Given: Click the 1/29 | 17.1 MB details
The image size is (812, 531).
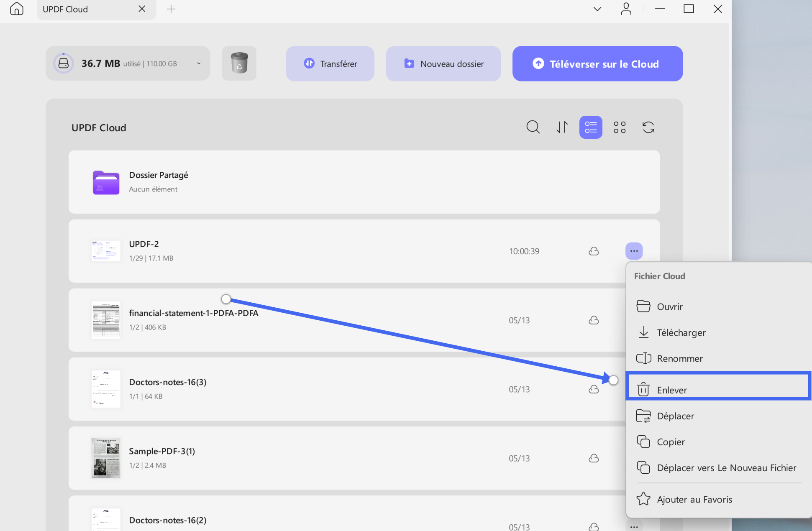Looking at the screenshot, I should coord(151,258).
